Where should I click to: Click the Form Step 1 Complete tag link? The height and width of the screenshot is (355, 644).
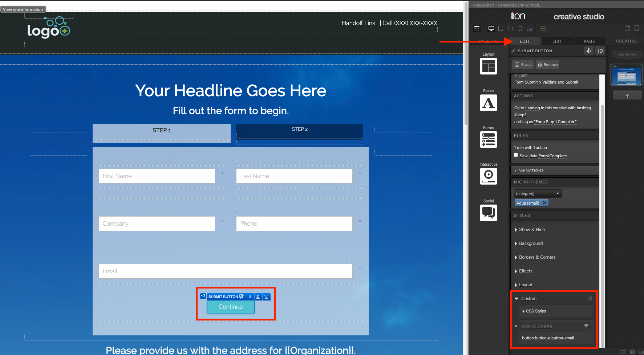pos(555,122)
